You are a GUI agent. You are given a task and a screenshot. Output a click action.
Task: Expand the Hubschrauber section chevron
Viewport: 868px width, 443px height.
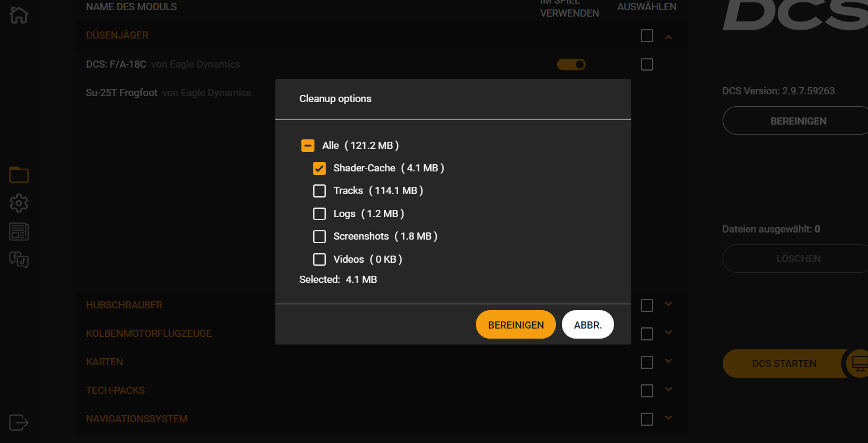coord(669,304)
